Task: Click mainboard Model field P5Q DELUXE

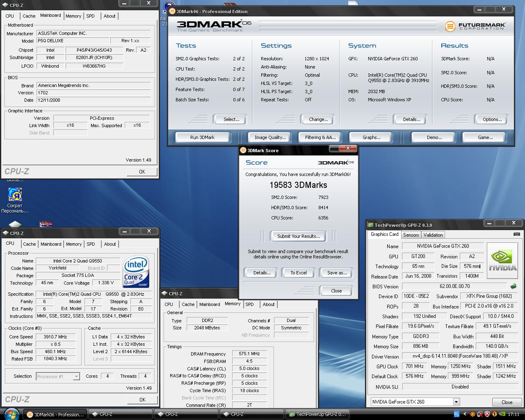Action: pyautogui.click(x=73, y=41)
